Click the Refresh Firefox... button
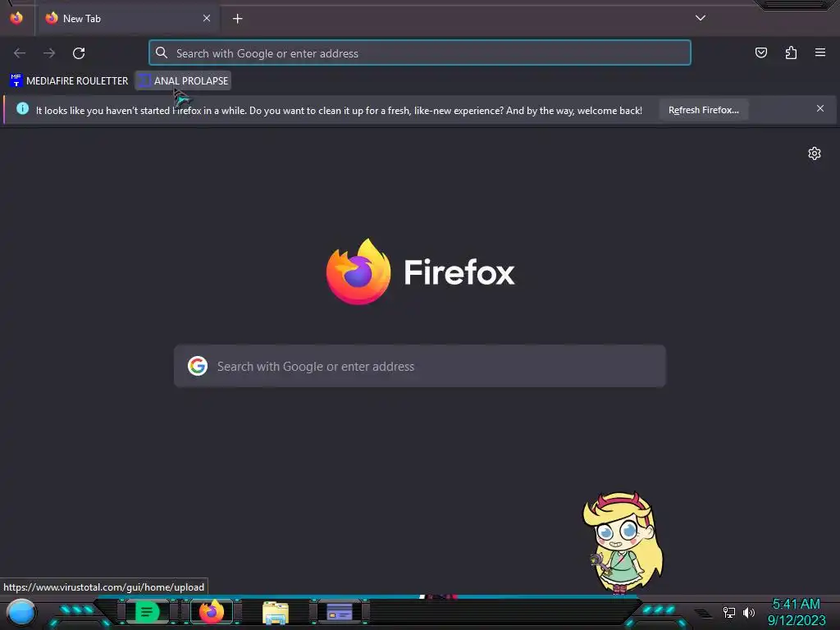 pyautogui.click(x=703, y=111)
